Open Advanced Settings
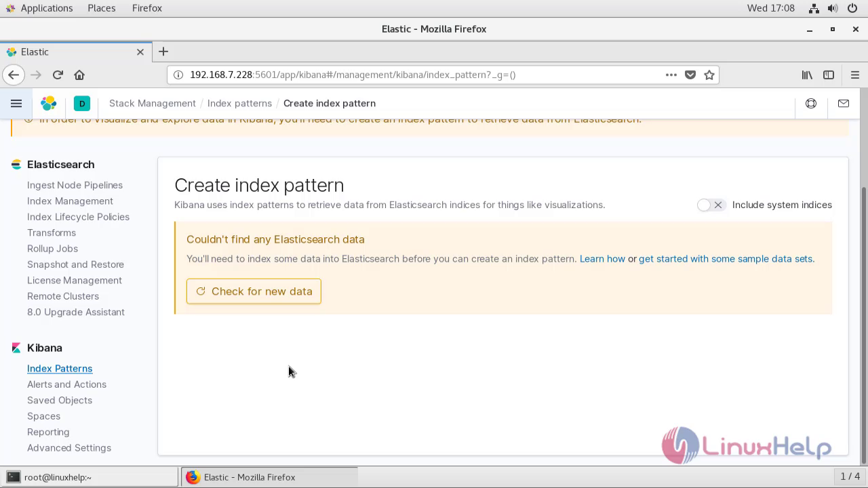 pyautogui.click(x=69, y=448)
